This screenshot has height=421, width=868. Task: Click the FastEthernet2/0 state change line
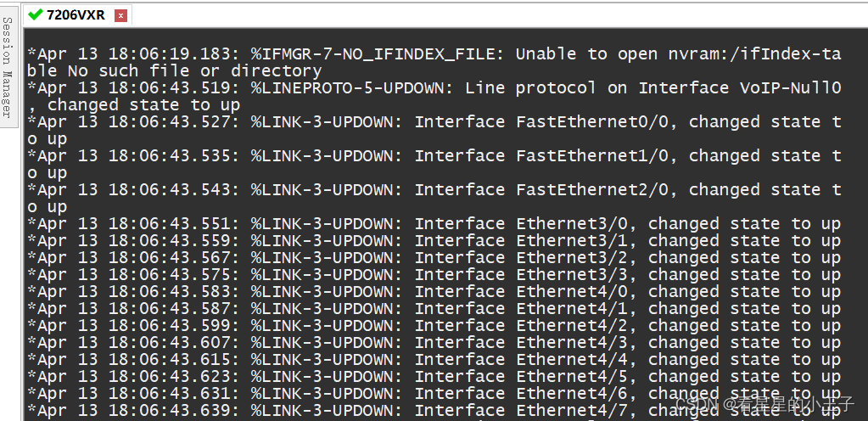[x=434, y=190]
